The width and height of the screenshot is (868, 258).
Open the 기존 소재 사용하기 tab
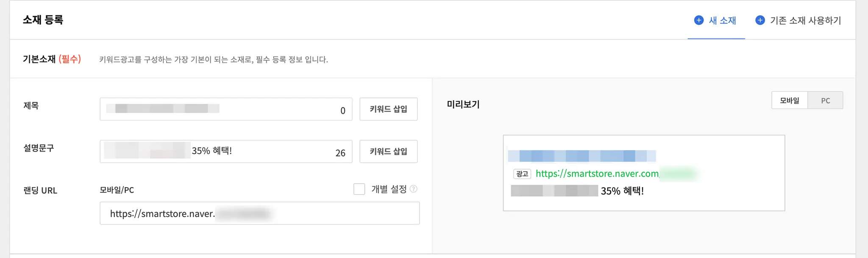(x=805, y=20)
